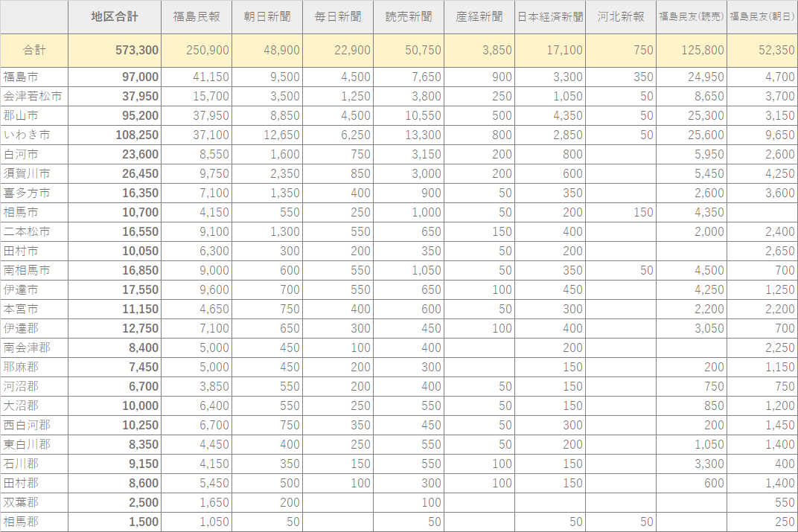The width and height of the screenshot is (798, 532).
Task: Click the 読売新聞 column header
Action: [x=409, y=17]
